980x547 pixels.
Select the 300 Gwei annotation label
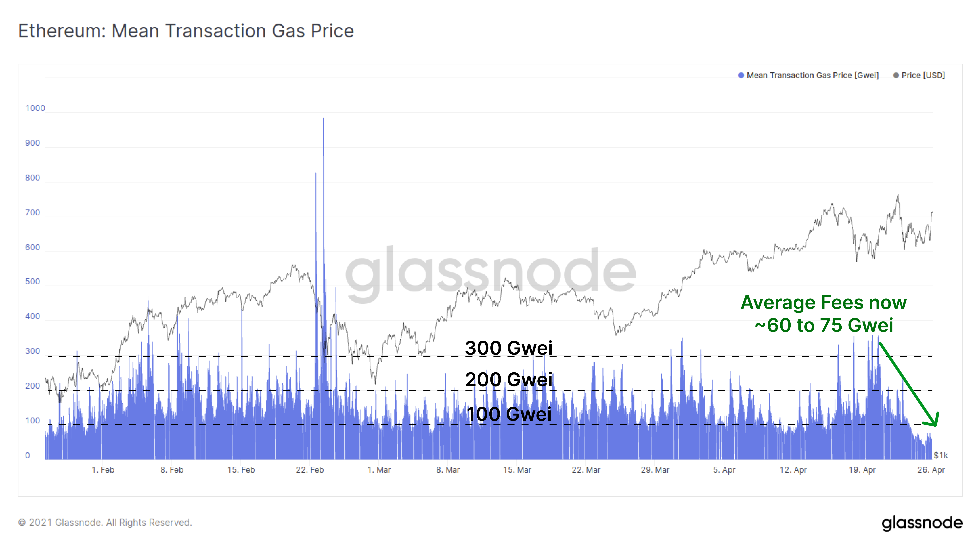point(509,348)
